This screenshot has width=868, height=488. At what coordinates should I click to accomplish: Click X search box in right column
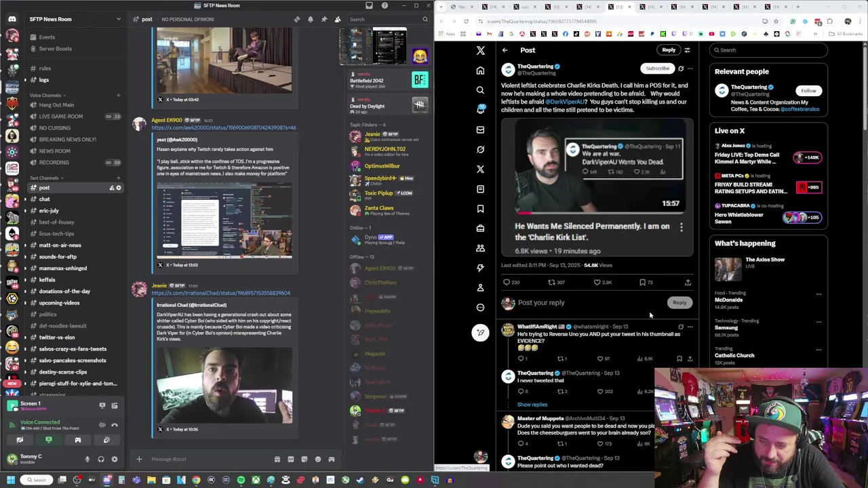point(768,50)
